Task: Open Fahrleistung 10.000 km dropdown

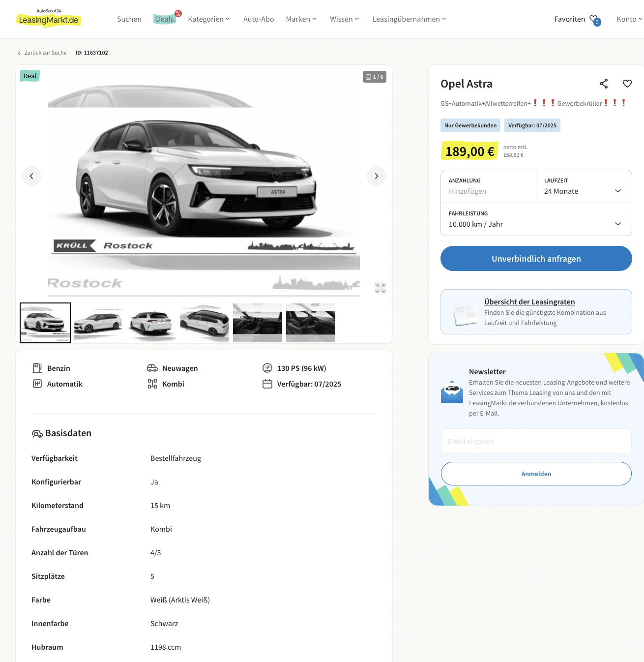Action: (x=536, y=219)
